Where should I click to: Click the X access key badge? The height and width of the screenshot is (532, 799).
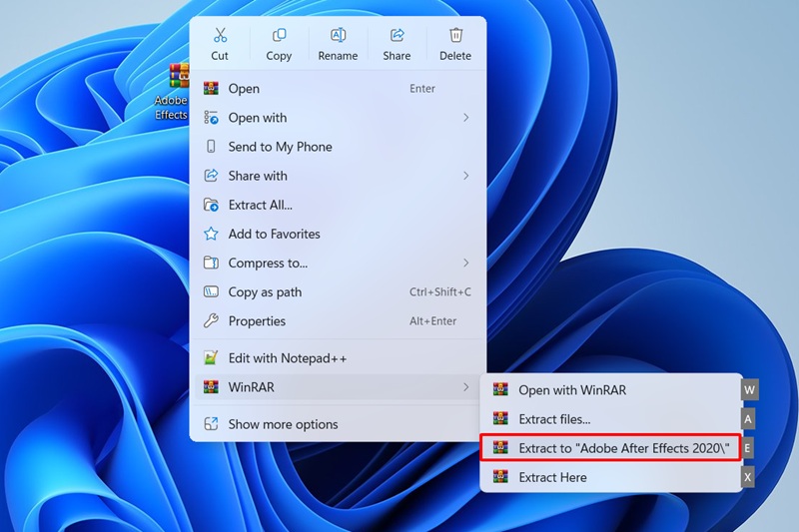[747, 477]
